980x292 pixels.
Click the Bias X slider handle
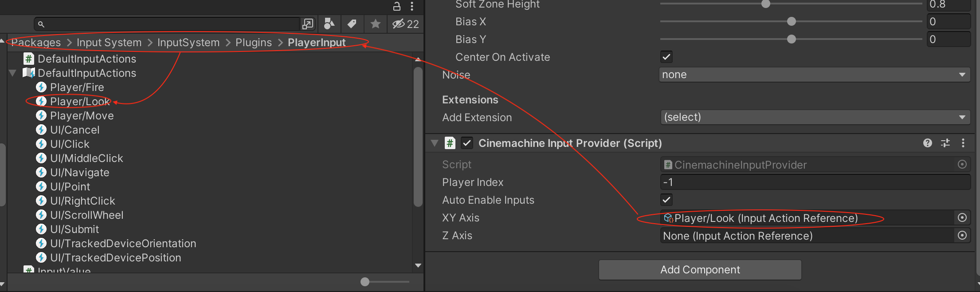coord(791,21)
